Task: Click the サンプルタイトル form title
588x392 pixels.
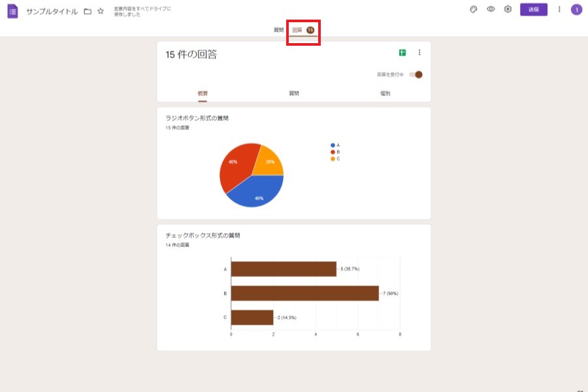Action: click(x=52, y=11)
